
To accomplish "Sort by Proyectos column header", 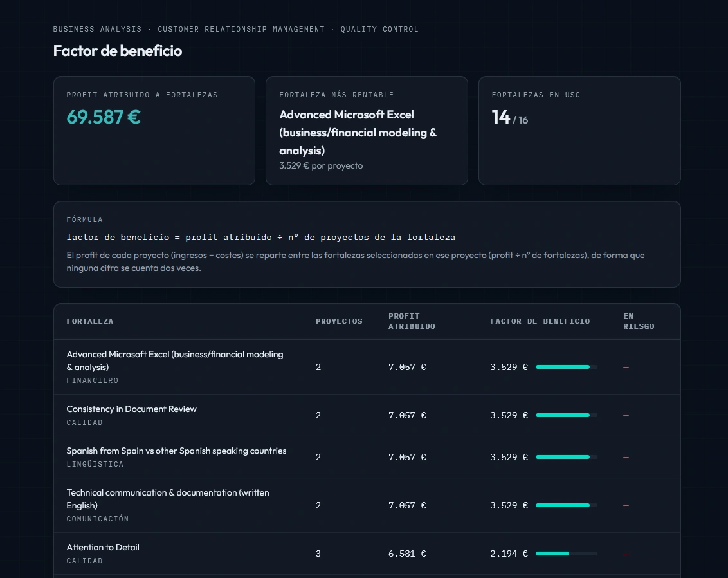I will [x=339, y=321].
